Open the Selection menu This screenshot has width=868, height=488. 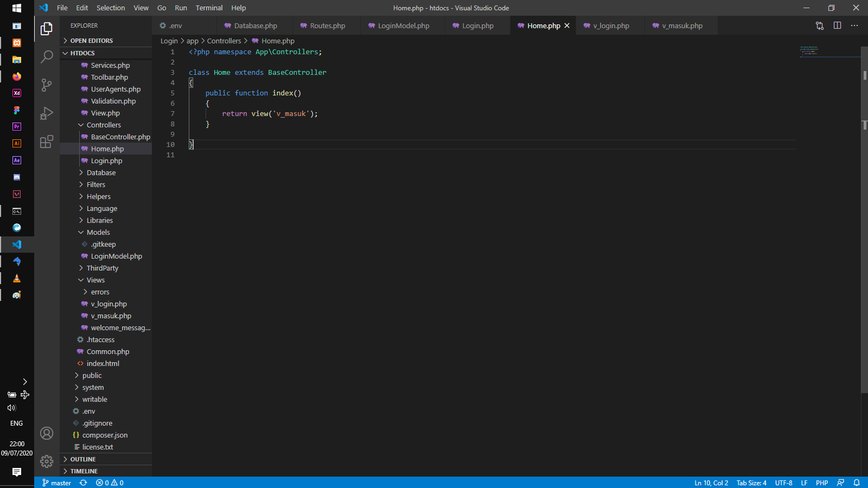coord(111,8)
